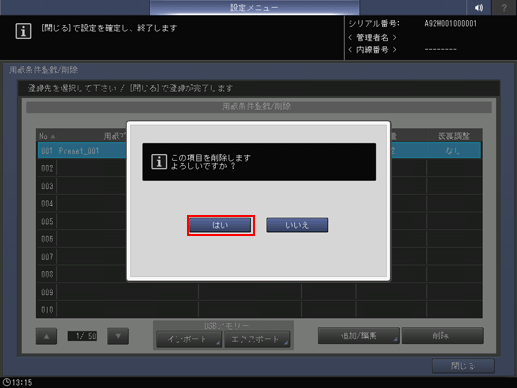The image size is (517, 388).
Task: Click the page indicator 1/50
Action: 82,336
